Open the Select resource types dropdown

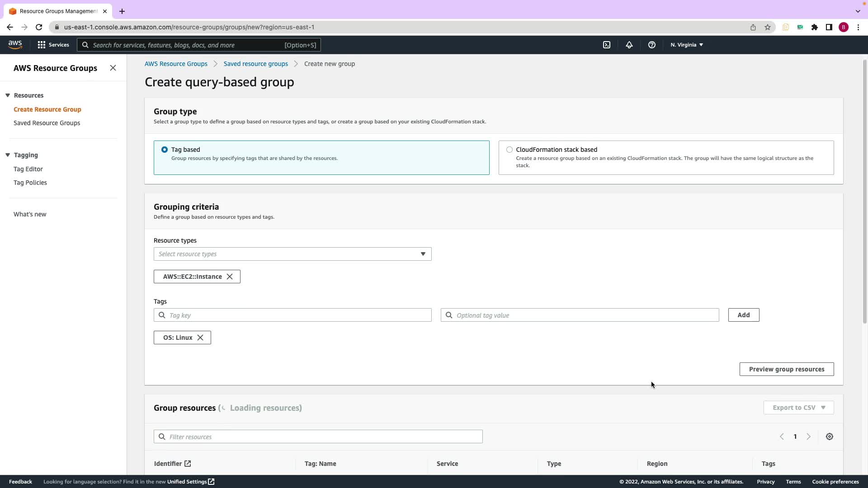point(292,254)
